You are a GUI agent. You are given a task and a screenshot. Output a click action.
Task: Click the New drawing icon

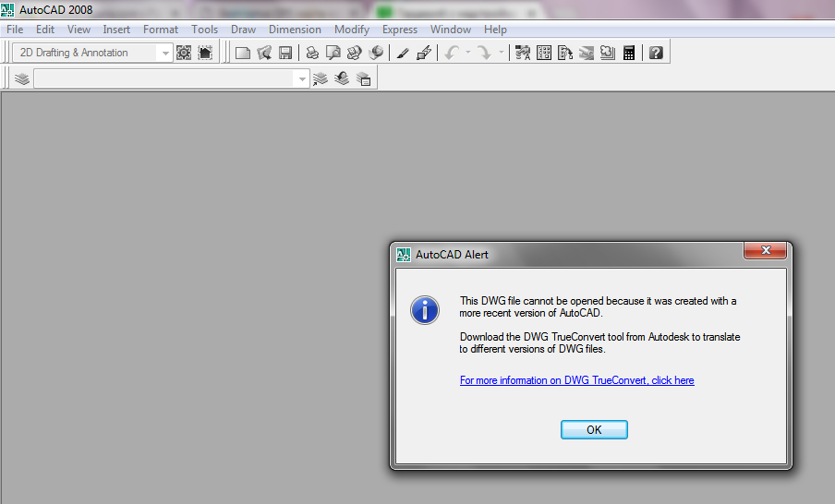243,53
